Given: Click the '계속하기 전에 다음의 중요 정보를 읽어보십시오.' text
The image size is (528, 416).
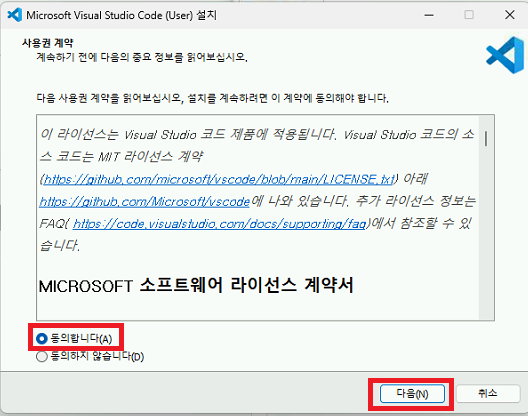Looking at the screenshot, I should click(x=142, y=57).
